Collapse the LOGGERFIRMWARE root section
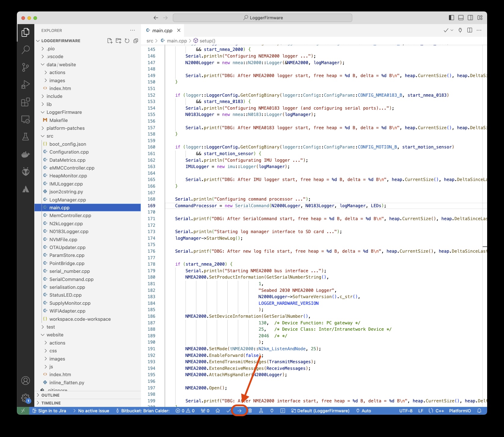 coord(61,41)
